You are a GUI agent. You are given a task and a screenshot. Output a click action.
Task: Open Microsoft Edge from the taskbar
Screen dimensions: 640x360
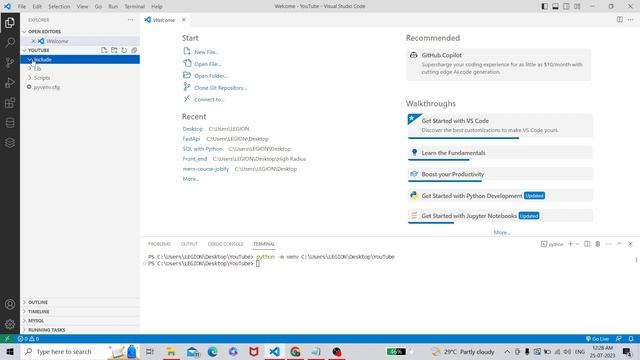click(x=213, y=351)
